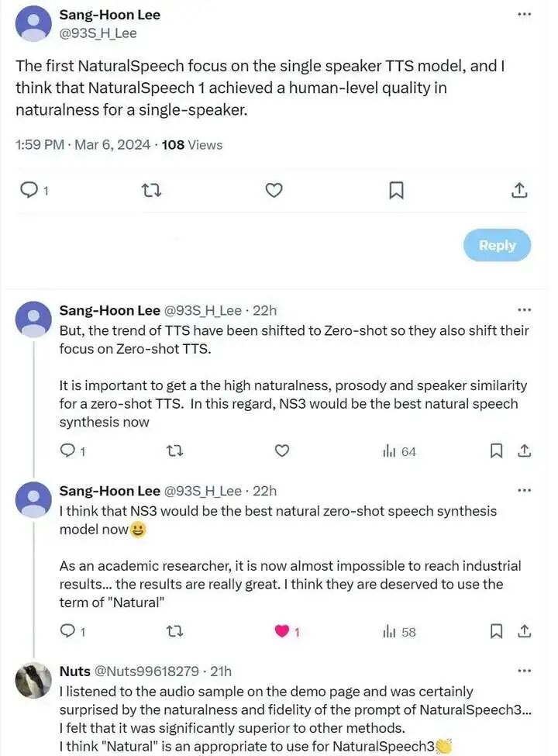Viewport: 558px width, 756px height.
Task: View analytics showing 64 views
Action: 399,451
